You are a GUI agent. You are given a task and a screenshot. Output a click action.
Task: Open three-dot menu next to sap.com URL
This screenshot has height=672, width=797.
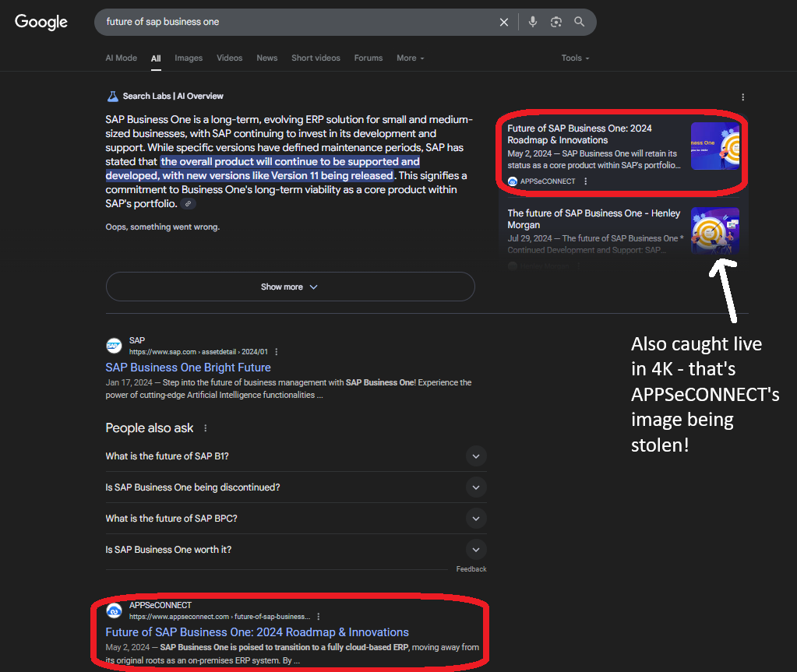(x=277, y=351)
